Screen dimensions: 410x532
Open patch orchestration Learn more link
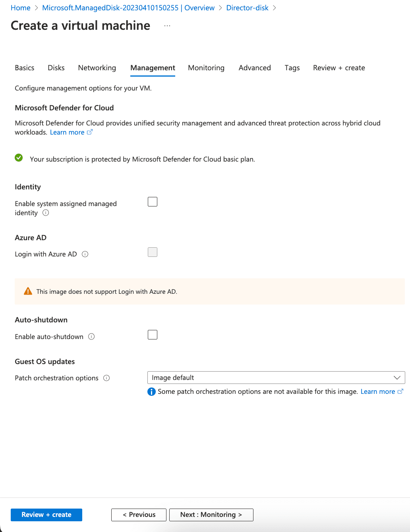(x=377, y=391)
